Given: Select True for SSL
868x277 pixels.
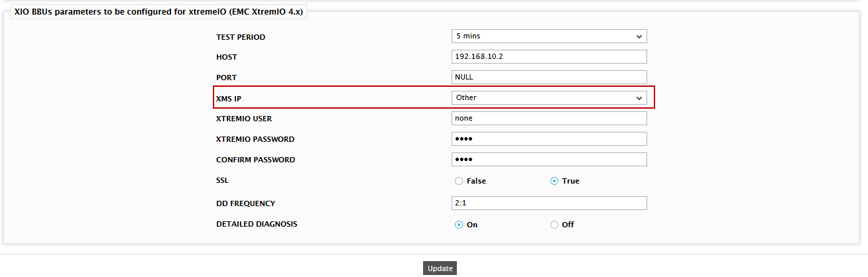Looking at the screenshot, I should [x=554, y=181].
